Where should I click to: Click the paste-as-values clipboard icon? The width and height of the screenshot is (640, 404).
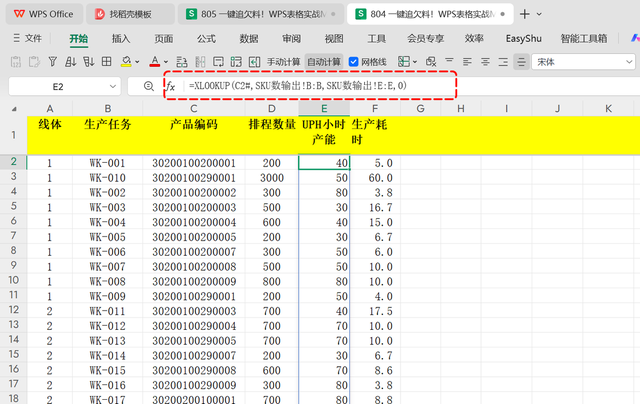click(16, 62)
